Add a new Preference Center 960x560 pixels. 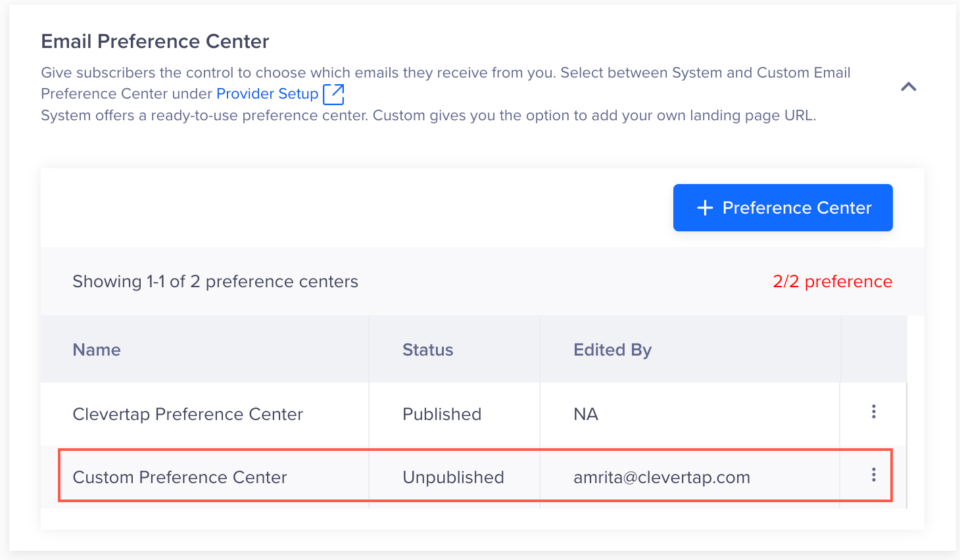(x=782, y=208)
